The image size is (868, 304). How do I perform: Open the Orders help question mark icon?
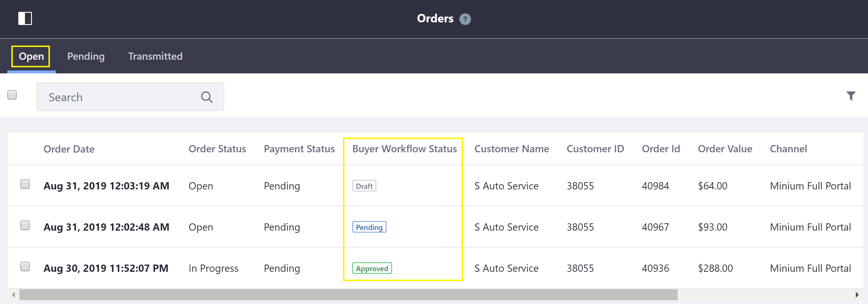[465, 19]
